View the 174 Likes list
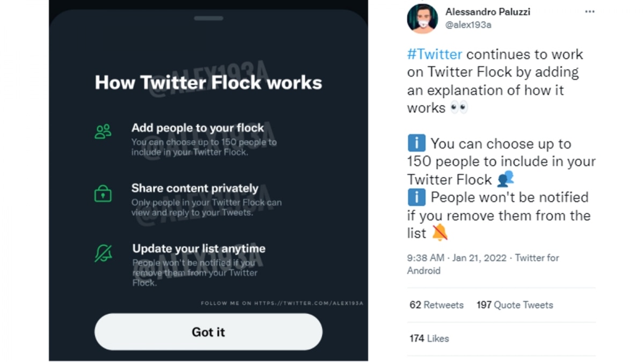Image resolution: width=644 pixels, height=362 pixels. (429, 338)
